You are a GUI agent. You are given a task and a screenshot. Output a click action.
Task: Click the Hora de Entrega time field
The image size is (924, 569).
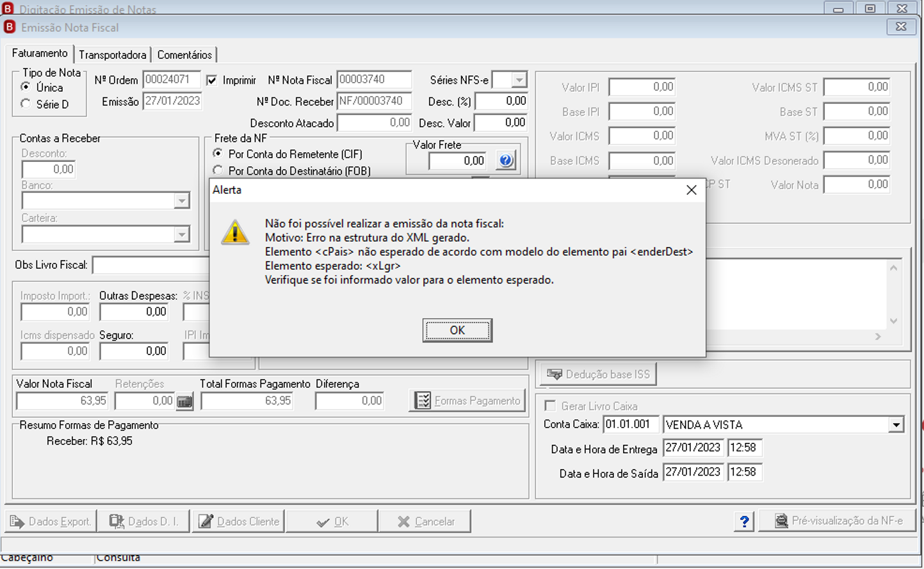coord(745,448)
